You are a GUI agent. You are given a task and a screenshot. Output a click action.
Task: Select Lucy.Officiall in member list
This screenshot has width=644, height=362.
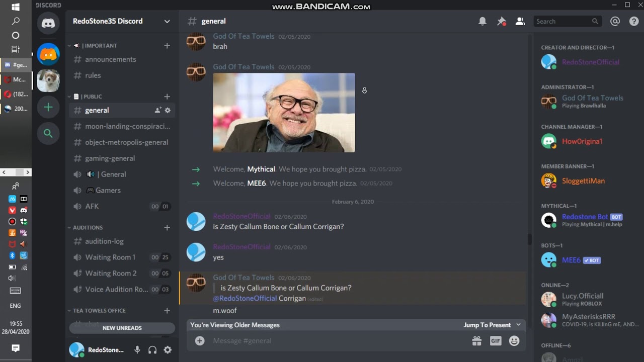click(x=587, y=299)
